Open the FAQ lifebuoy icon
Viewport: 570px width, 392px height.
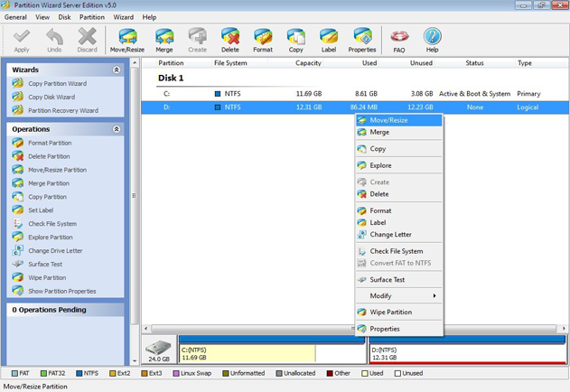tap(399, 41)
